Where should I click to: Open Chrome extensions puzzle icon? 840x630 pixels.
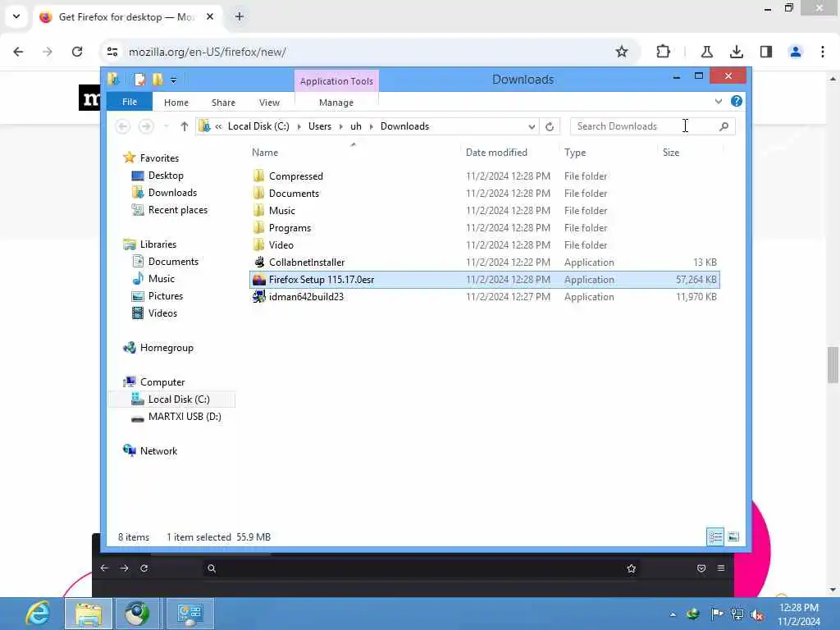click(x=663, y=52)
